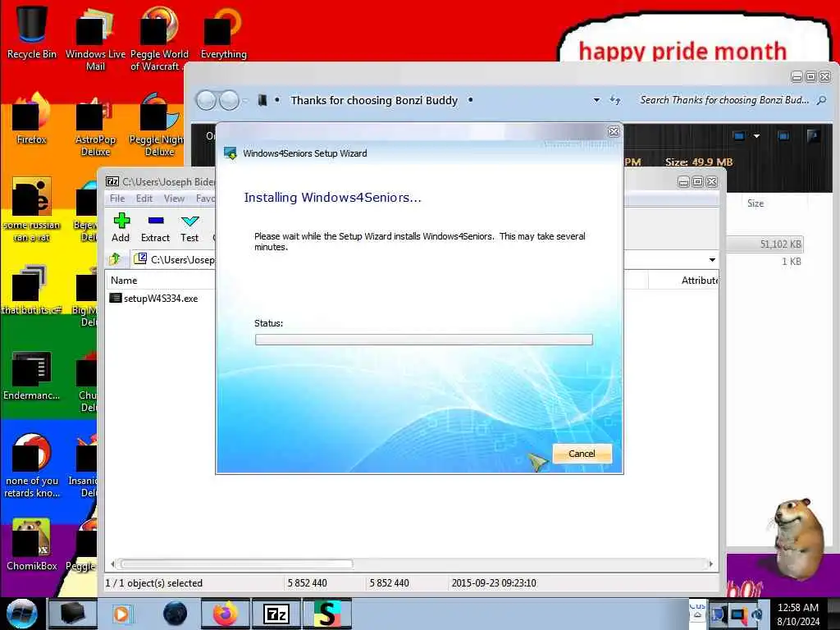Click the hamster character on the desktop
This screenshot has height=630, width=840.
click(x=797, y=540)
